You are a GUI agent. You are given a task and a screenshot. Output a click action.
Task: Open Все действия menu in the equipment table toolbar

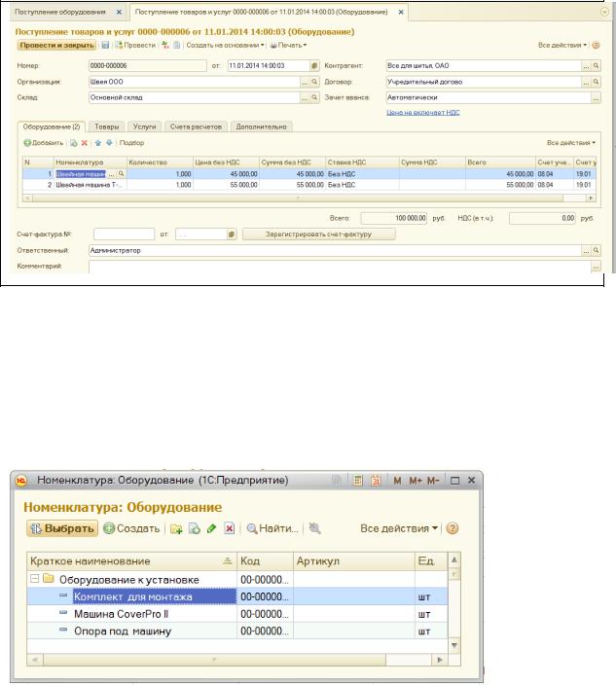[x=571, y=143]
